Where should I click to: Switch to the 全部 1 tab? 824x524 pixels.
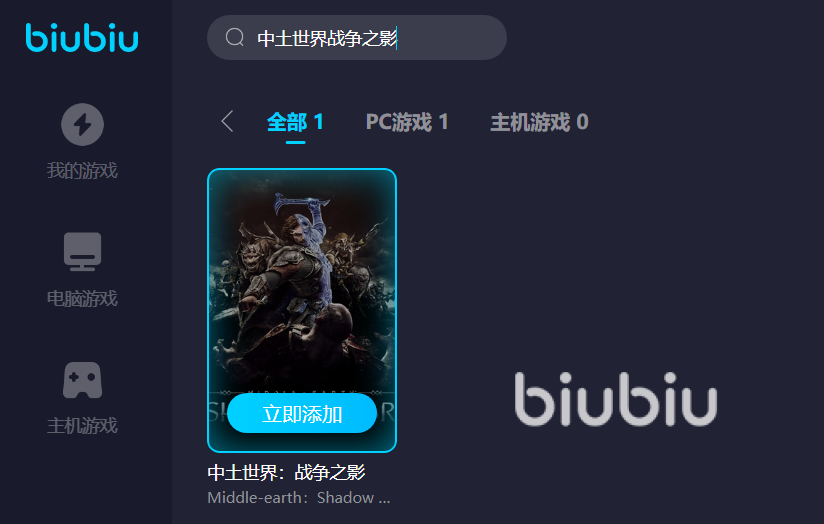pyautogui.click(x=295, y=122)
